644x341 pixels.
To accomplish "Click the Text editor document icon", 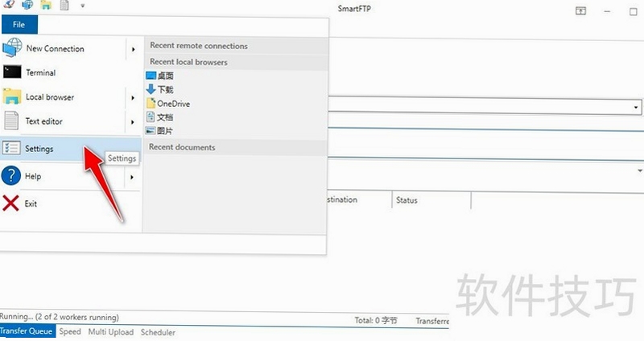I will tap(11, 121).
